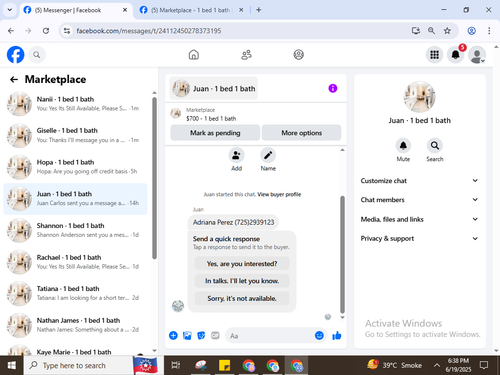
Task: Send a thumbs up like
Action: (x=337, y=335)
